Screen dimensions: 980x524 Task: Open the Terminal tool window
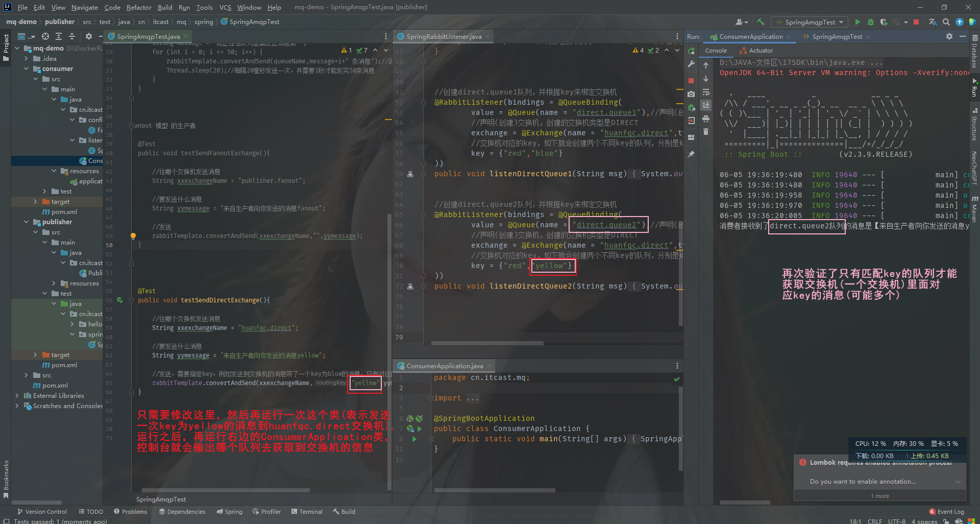[307, 511]
